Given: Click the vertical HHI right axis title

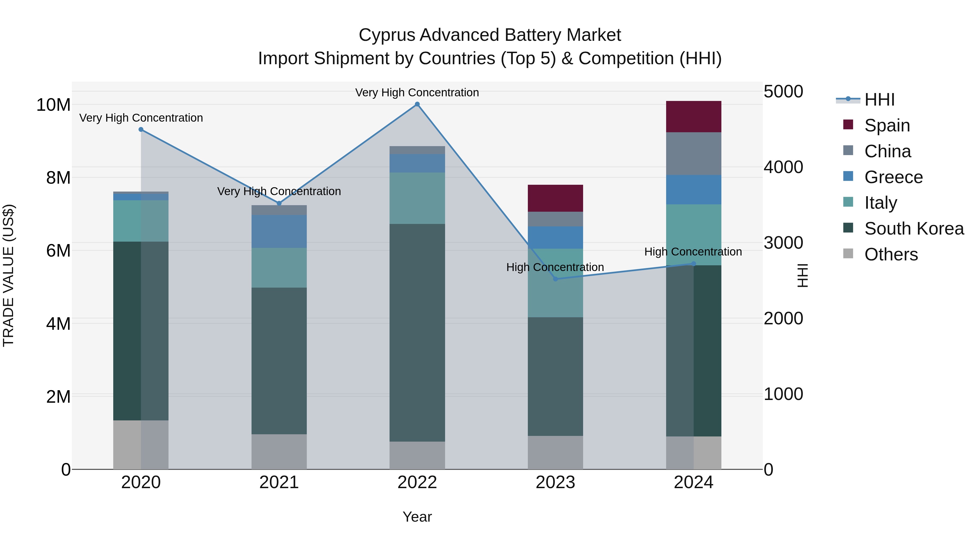Looking at the screenshot, I should (802, 275).
